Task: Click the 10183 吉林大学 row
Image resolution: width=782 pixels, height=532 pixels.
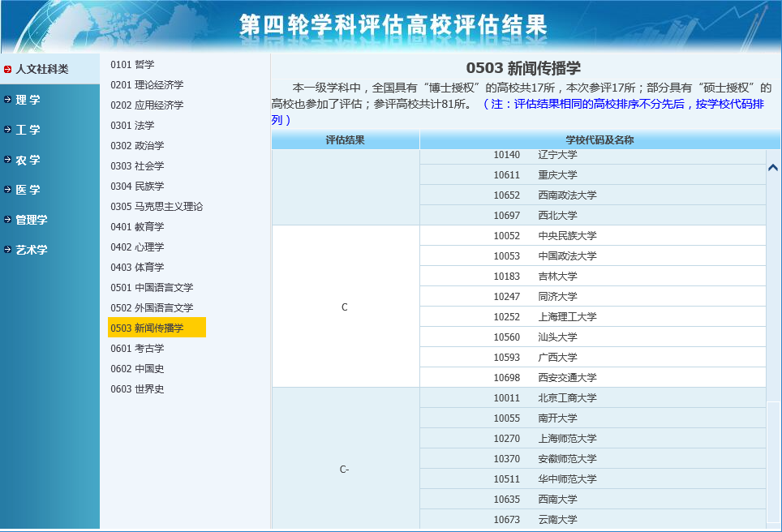Action: [x=592, y=277]
